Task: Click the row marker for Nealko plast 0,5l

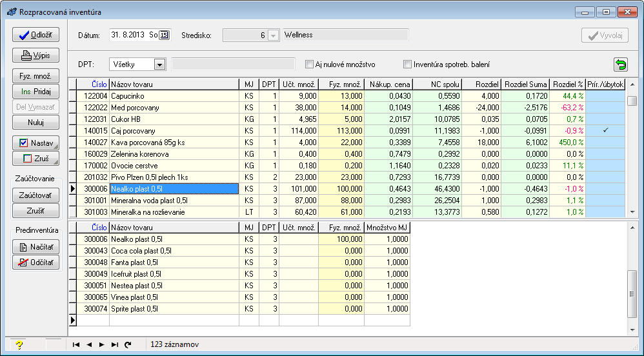Action: coord(73,189)
